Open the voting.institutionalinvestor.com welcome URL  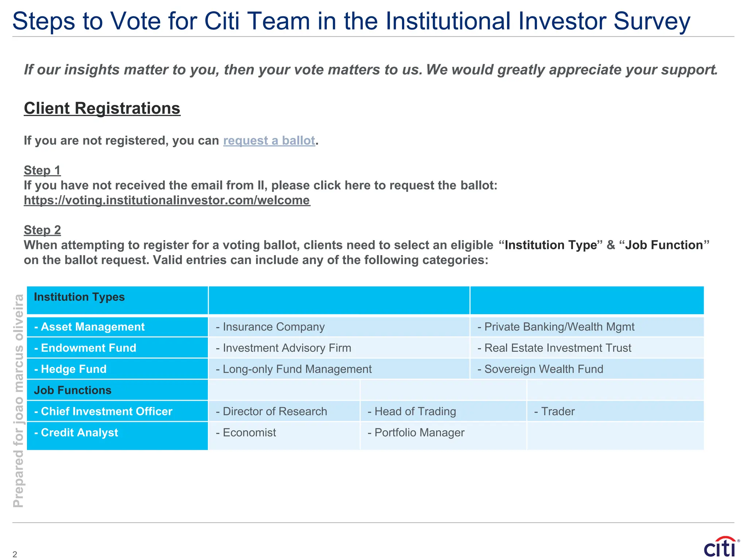167,200
